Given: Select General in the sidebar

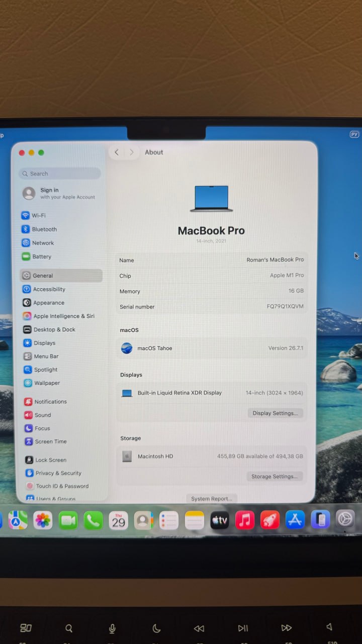Looking at the screenshot, I should tap(61, 275).
